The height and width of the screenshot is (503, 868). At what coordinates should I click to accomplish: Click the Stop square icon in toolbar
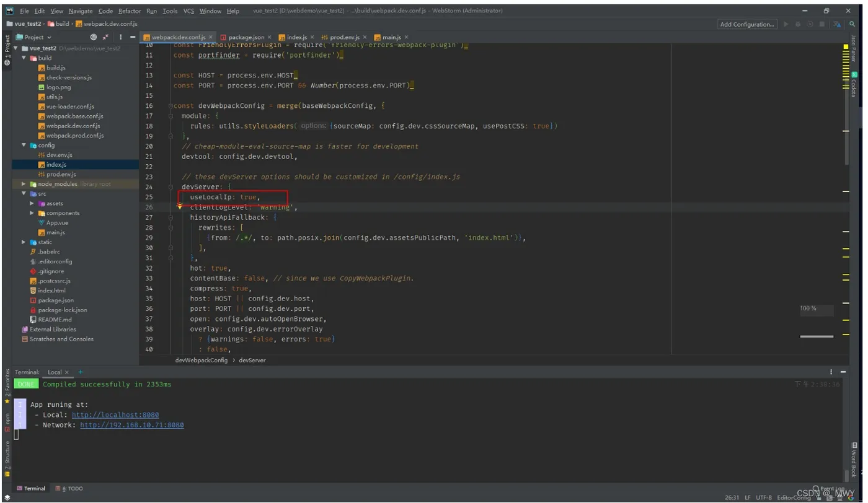tap(822, 24)
